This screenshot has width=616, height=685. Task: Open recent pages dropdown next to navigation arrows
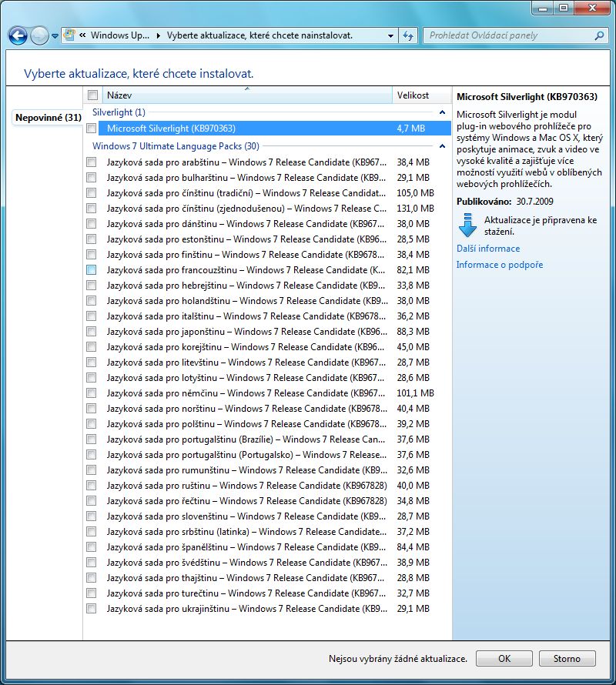55,36
